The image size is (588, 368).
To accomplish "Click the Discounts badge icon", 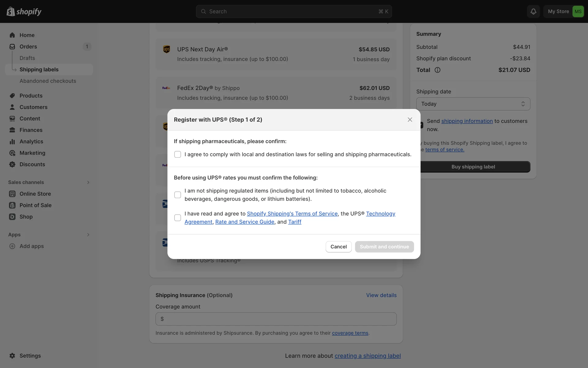I will 12,164.
